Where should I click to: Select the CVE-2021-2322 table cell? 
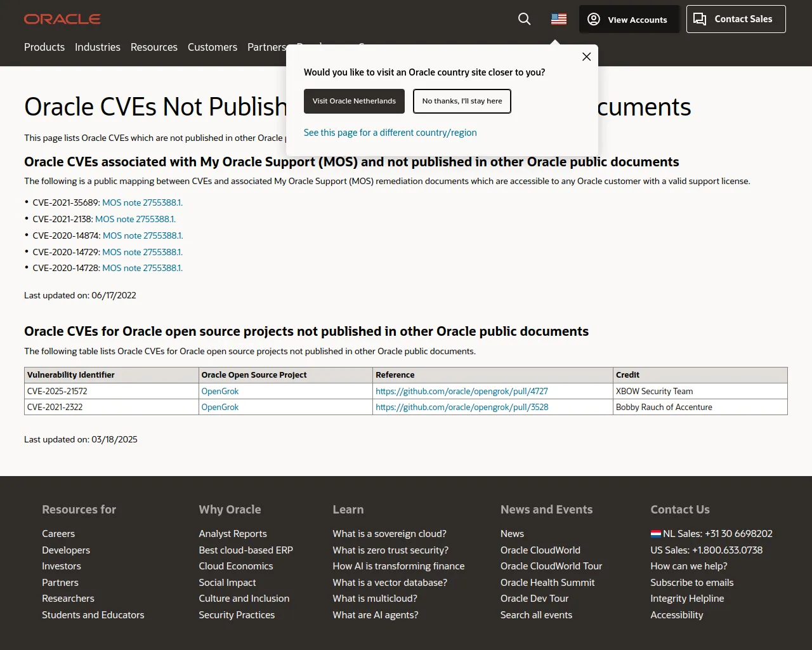coord(112,407)
